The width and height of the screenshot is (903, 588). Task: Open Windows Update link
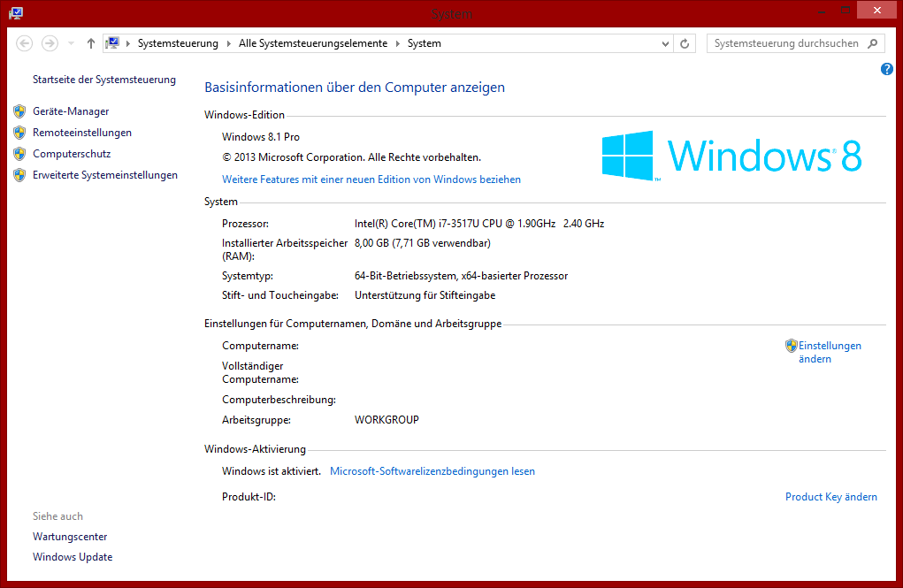(73, 557)
